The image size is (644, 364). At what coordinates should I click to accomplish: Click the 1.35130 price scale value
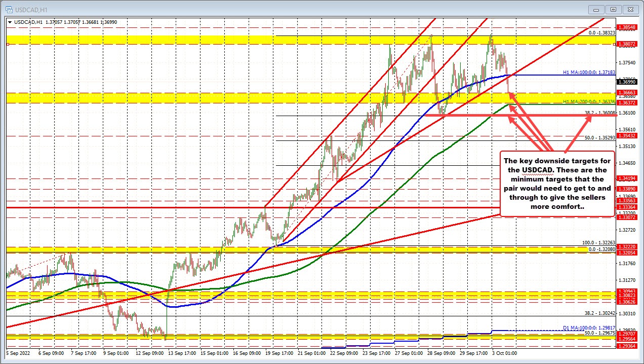point(627,147)
